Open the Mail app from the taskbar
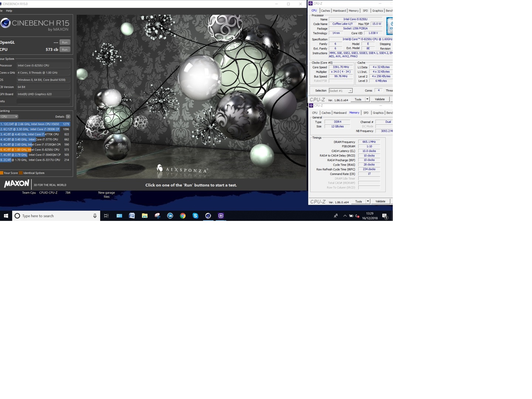 119,216
